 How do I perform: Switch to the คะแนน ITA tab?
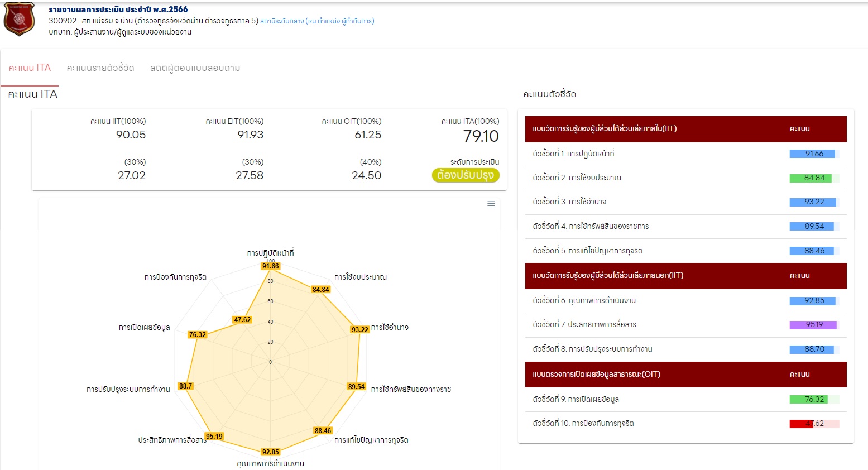pos(30,68)
